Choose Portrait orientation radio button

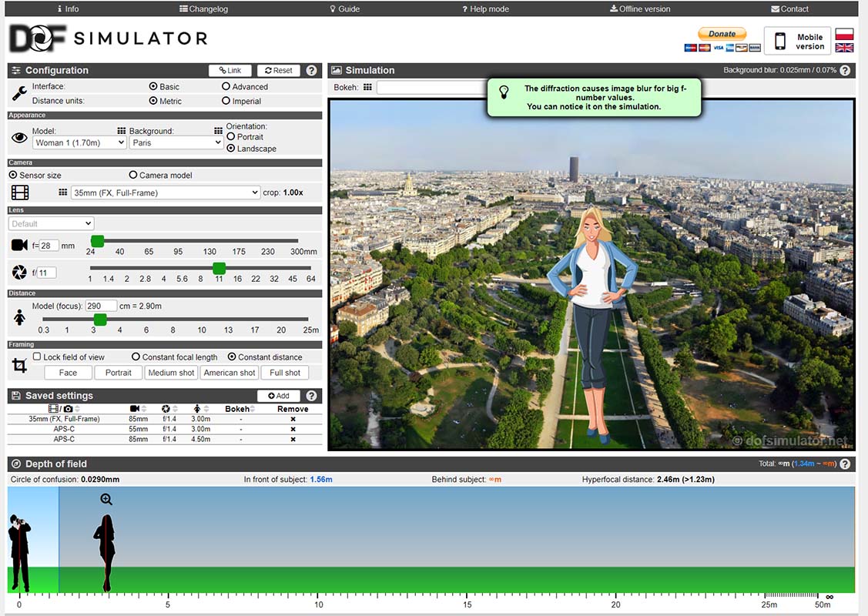(x=231, y=137)
